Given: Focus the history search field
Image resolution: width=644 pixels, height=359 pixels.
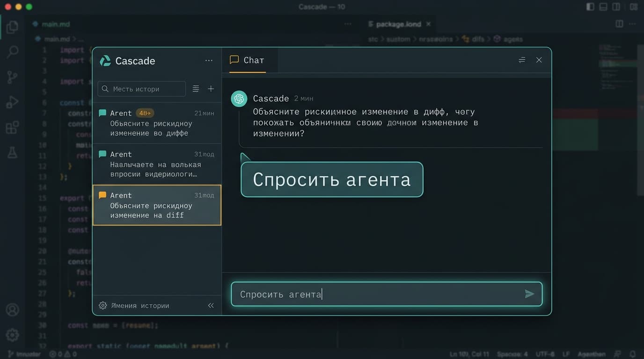Looking at the screenshot, I should coord(142,89).
